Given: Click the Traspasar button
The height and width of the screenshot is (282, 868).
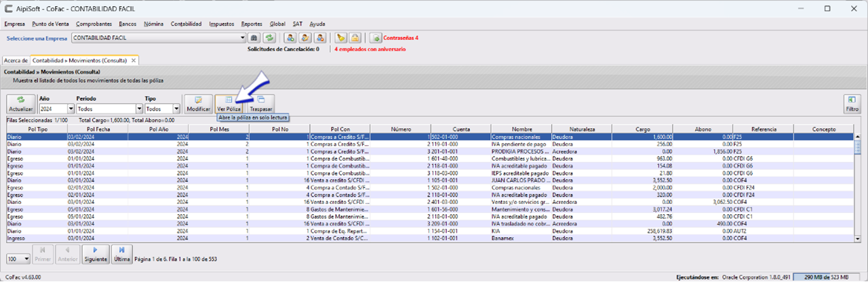Looking at the screenshot, I should pyautogui.click(x=261, y=103).
